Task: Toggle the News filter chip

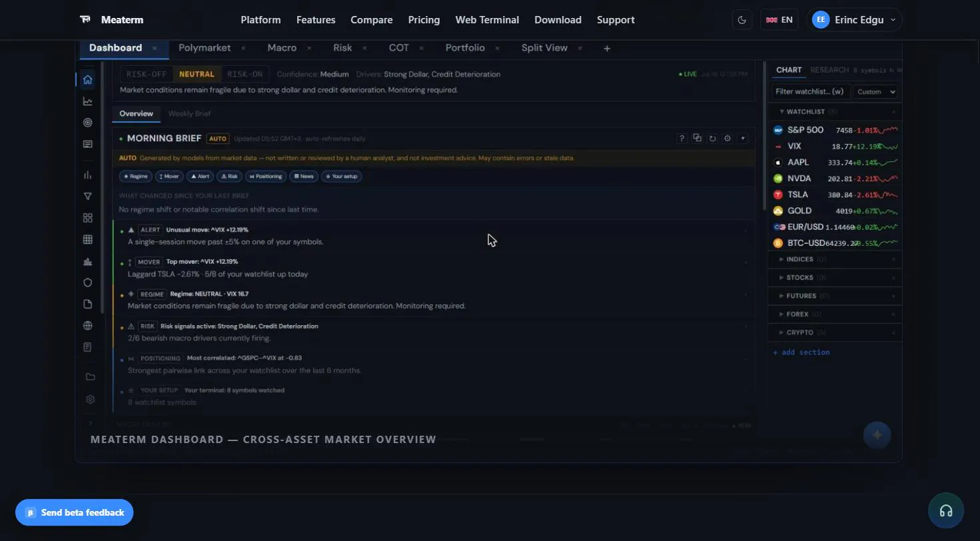Action: click(304, 177)
